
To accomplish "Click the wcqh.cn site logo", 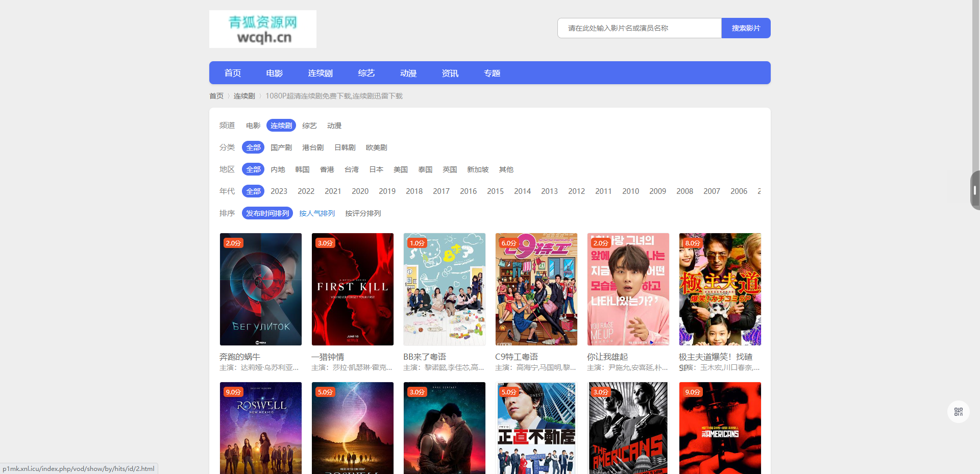I will (263, 29).
